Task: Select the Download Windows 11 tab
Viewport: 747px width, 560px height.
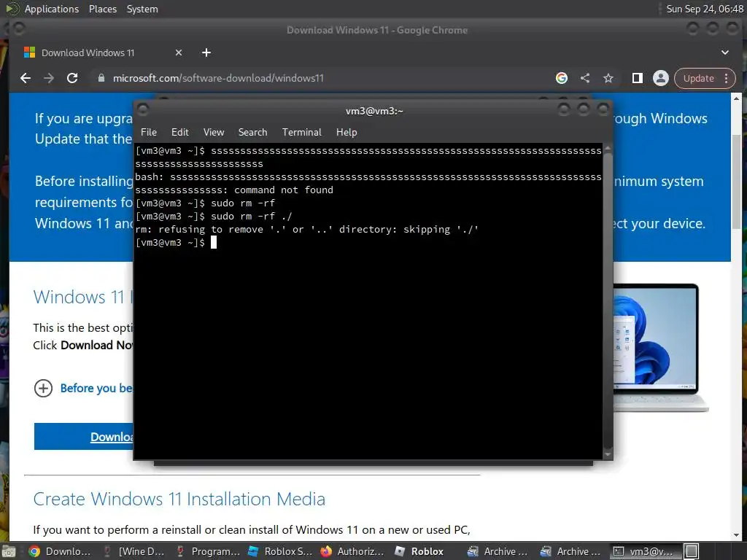Action: (x=102, y=52)
